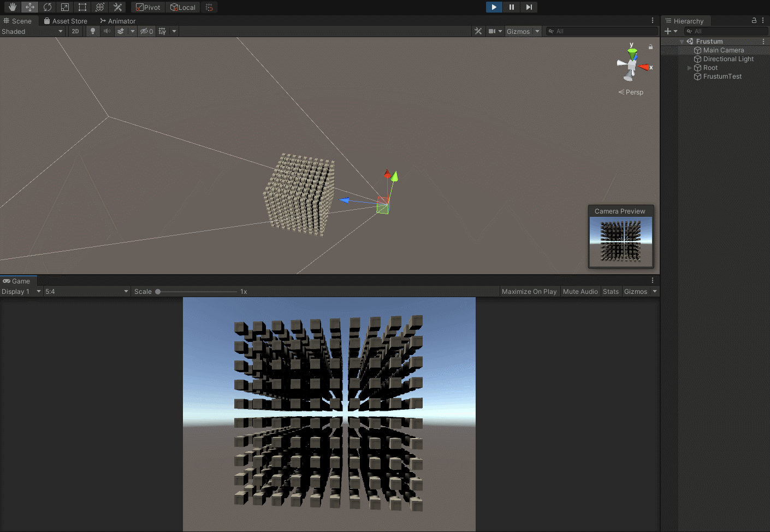This screenshot has width=770, height=532.
Task: Collapse the Frustum scene
Action: tap(682, 42)
